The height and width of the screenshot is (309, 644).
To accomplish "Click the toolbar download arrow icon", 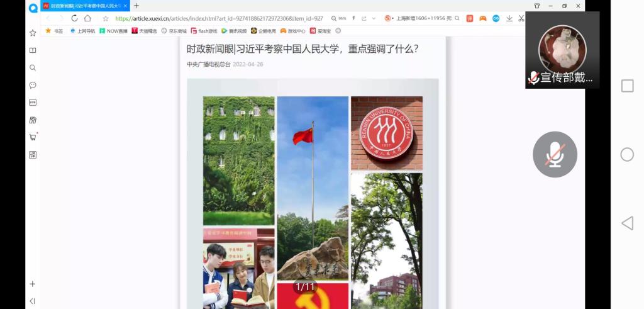I will point(509,18).
